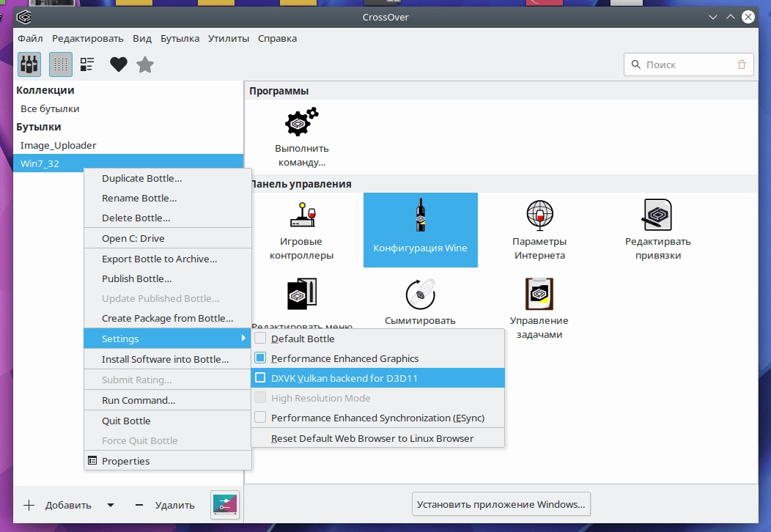Click the magnifier icon in search box

pos(635,64)
